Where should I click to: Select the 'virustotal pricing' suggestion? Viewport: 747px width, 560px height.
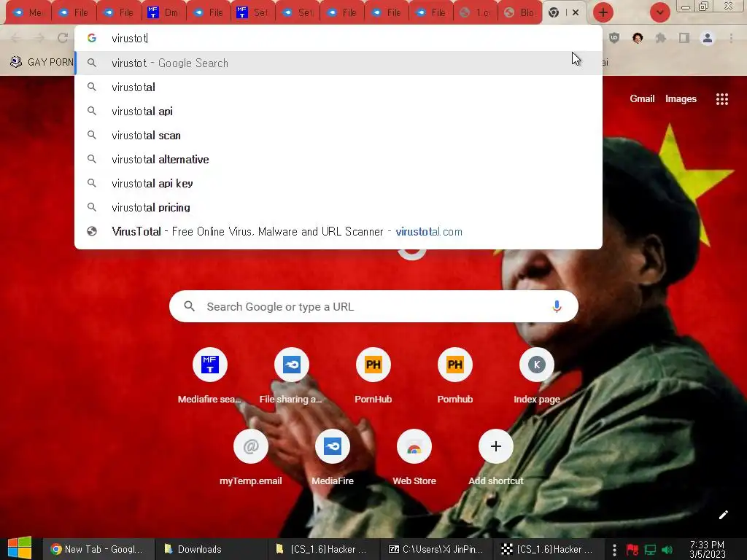(338, 208)
